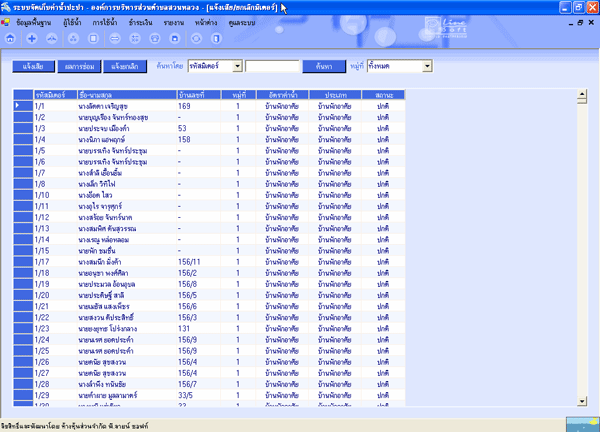Click the ค้นหา search button
This screenshot has height=432, width=600.
323,66
